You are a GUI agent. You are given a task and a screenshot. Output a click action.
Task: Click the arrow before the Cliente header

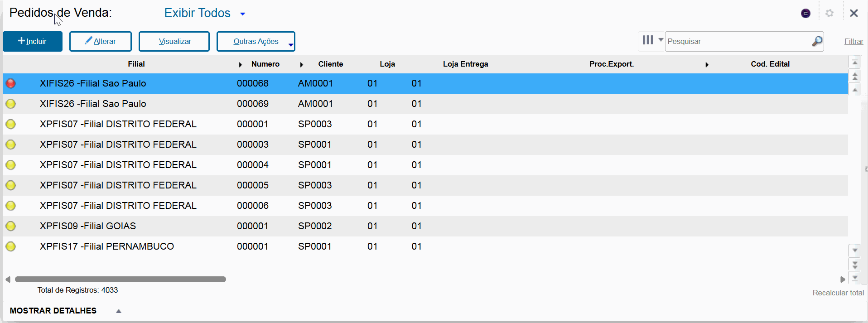click(302, 65)
